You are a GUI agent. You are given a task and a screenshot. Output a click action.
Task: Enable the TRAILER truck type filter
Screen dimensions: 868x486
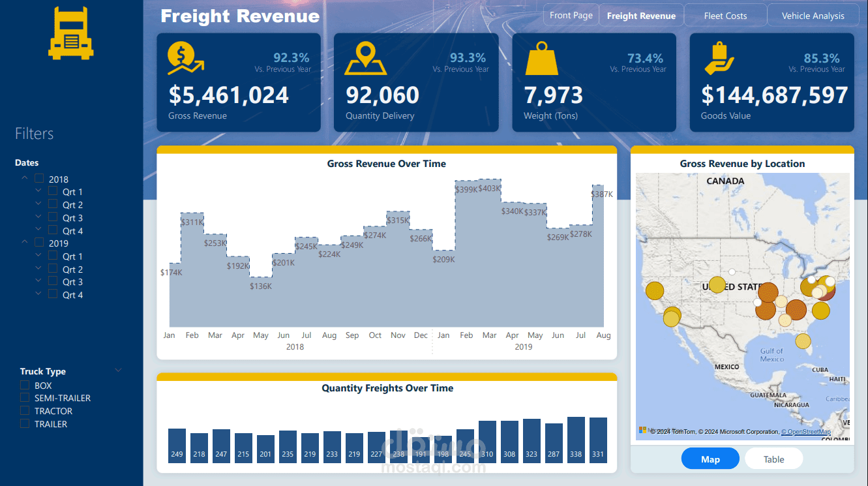point(24,423)
